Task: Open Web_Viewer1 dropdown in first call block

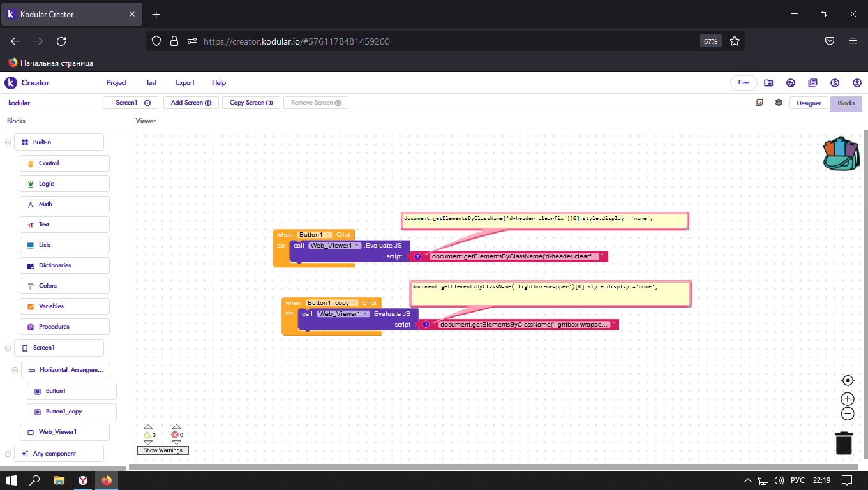Action: [x=357, y=246]
